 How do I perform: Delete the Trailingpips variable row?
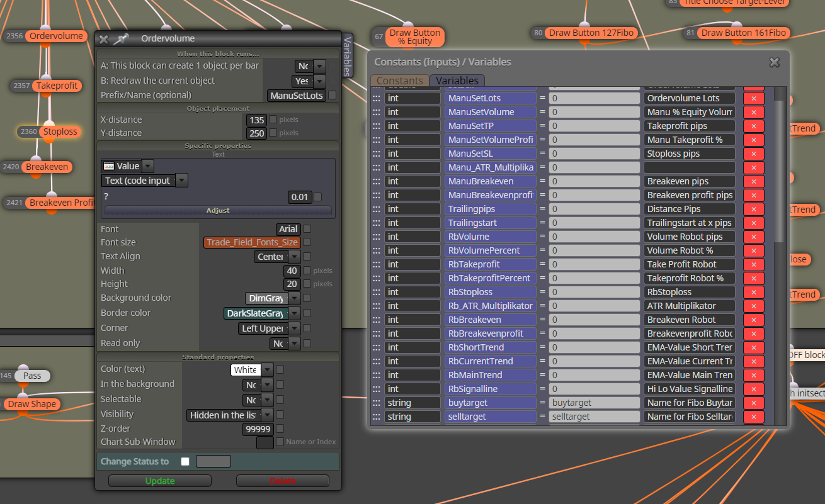pyautogui.click(x=753, y=209)
